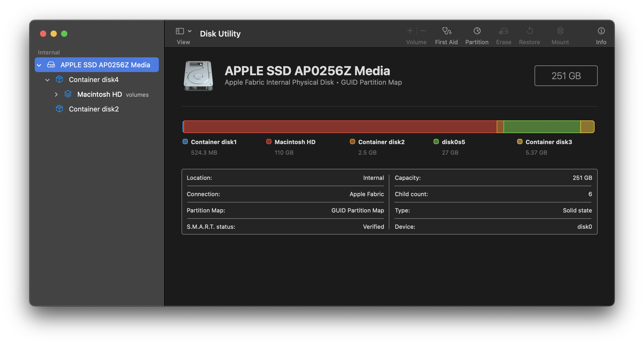Open the Partition pie chart tool
This screenshot has height=345, width=644.
coord(477,31)
